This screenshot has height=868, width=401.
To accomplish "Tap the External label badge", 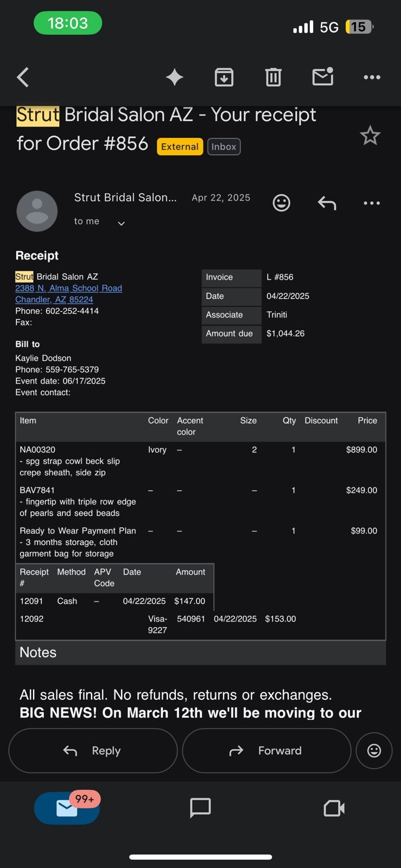I will pyautogui.click(x=180, y=146).
